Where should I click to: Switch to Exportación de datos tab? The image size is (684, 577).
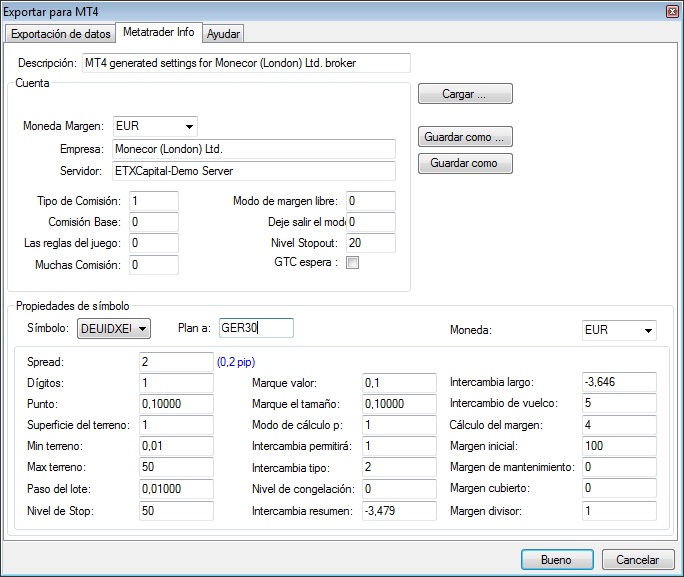click(x=61, y=33)
